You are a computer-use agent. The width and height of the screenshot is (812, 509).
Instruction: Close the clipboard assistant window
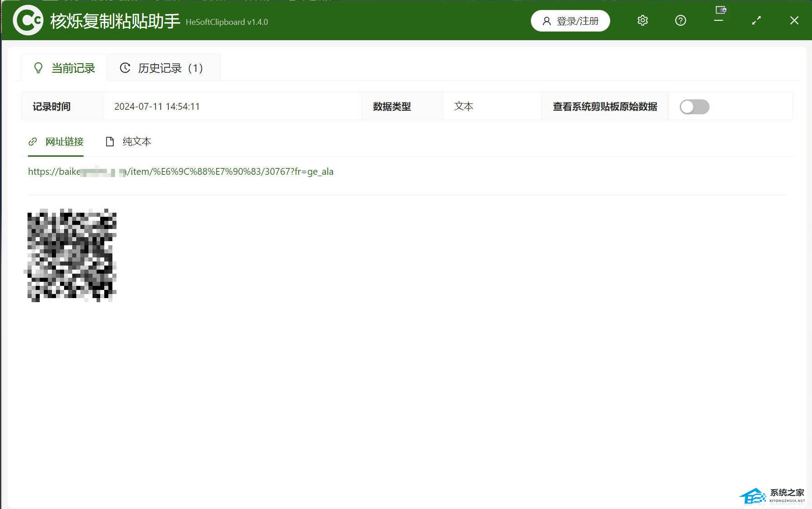pos(794,20)
